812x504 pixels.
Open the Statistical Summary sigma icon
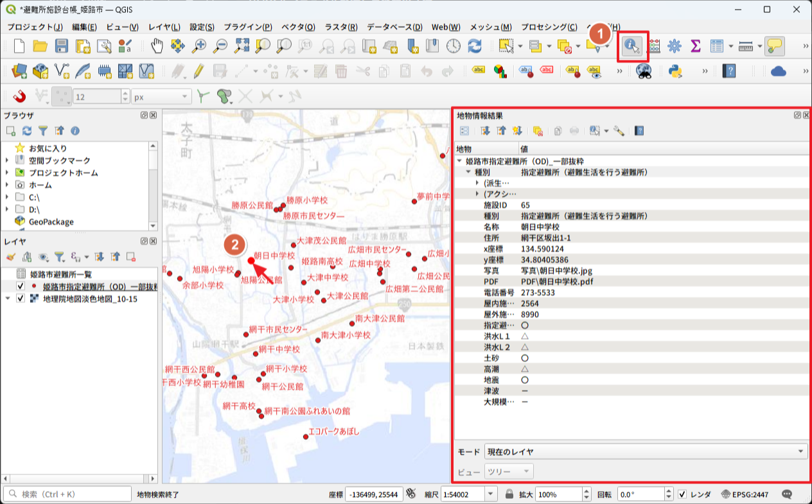coord(695,46)
